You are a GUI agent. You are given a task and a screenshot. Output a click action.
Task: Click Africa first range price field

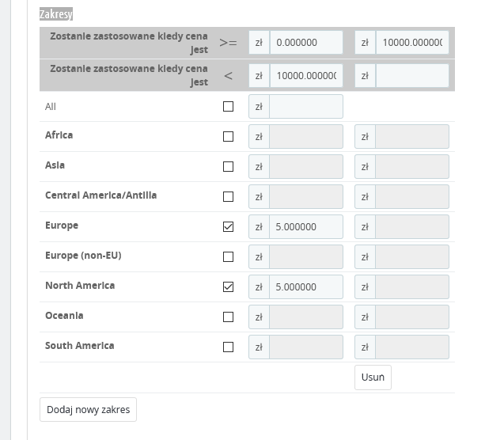point(305,137)
